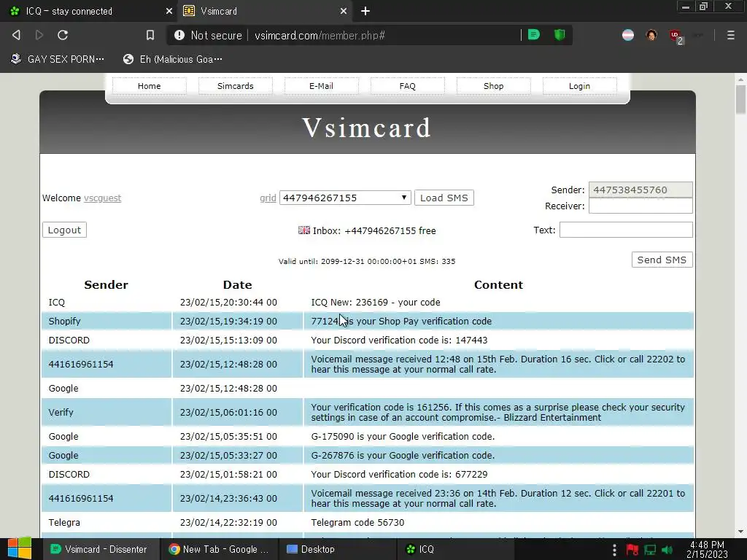Click the address bar URL vsimcard.com/member.php#
The height and width of the screenshot is (560, 747).
pyautogui.click(x=320, y=35)
